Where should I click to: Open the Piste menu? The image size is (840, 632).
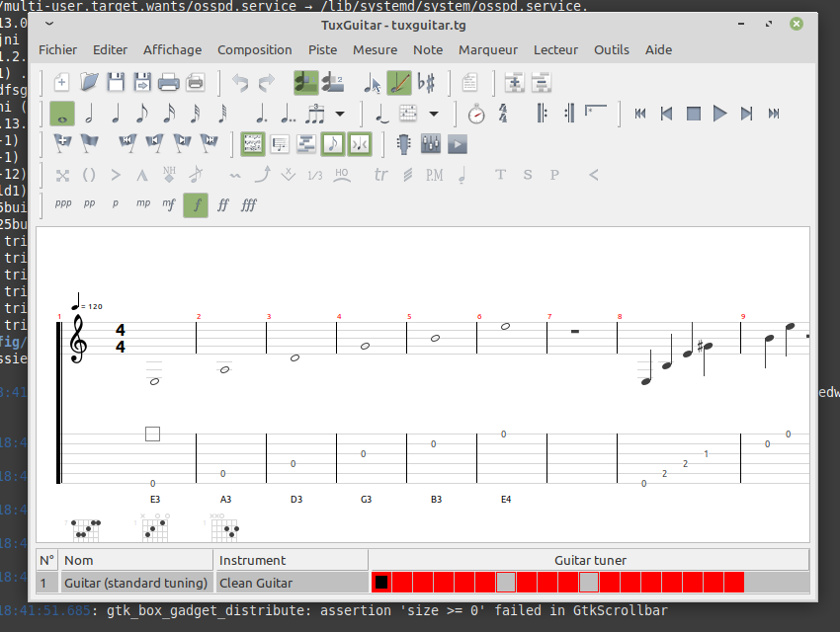pos(322,49)
